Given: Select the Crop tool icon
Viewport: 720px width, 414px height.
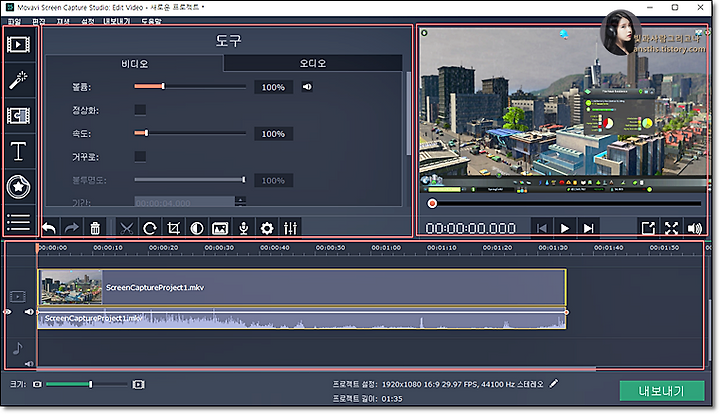Looking at the screenshot, I should click(173, 228).
